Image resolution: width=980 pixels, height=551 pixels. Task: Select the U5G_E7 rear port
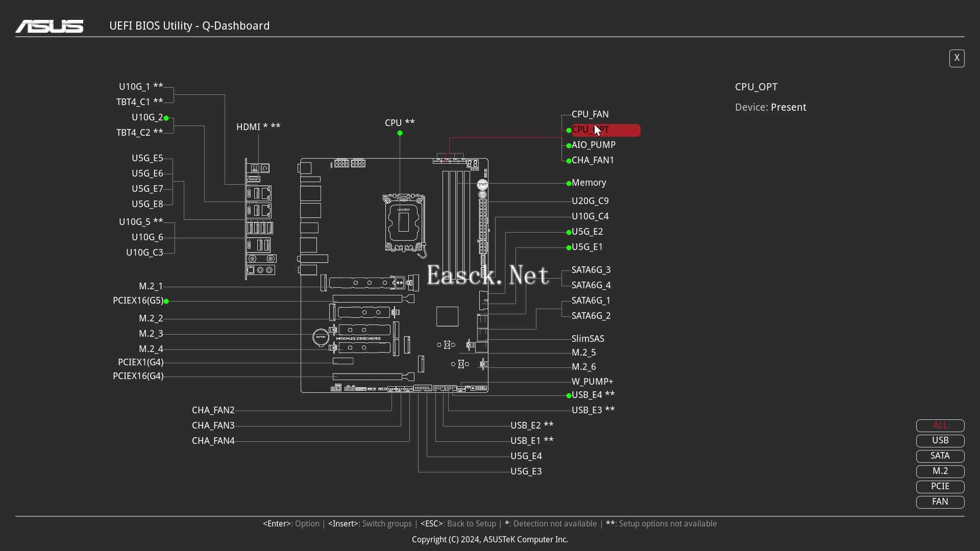148,189
